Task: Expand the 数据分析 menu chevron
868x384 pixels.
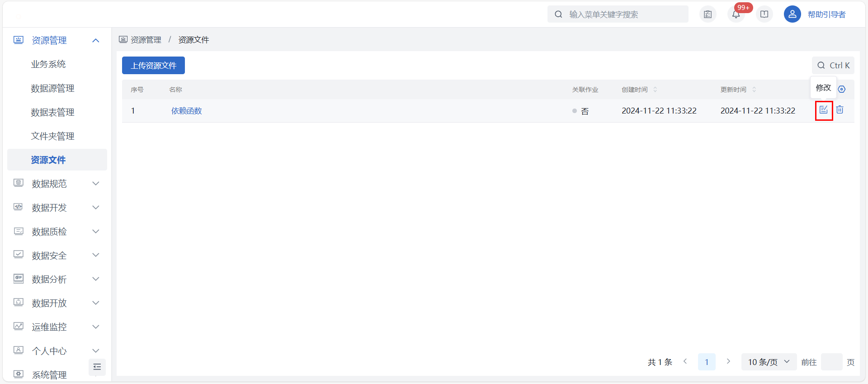Action: [95, 279]
